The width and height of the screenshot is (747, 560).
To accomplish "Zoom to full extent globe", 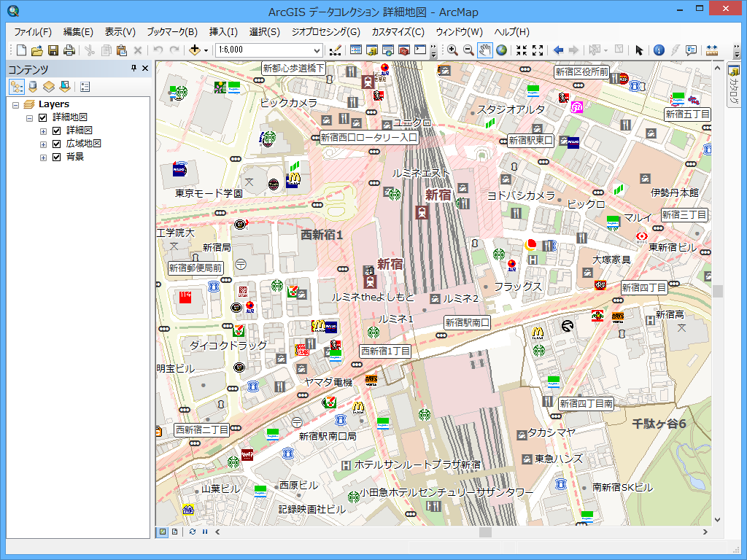I will (501, 50).
